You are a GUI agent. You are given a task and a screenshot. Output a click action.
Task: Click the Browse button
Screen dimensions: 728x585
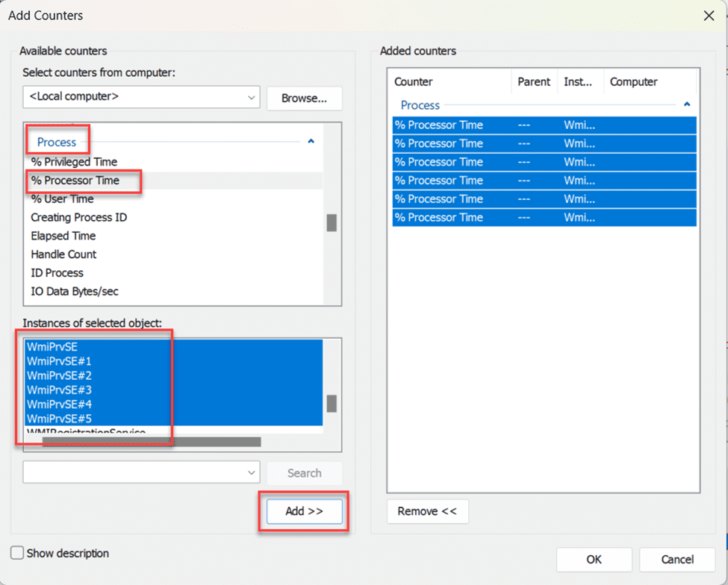pos(304,98)
